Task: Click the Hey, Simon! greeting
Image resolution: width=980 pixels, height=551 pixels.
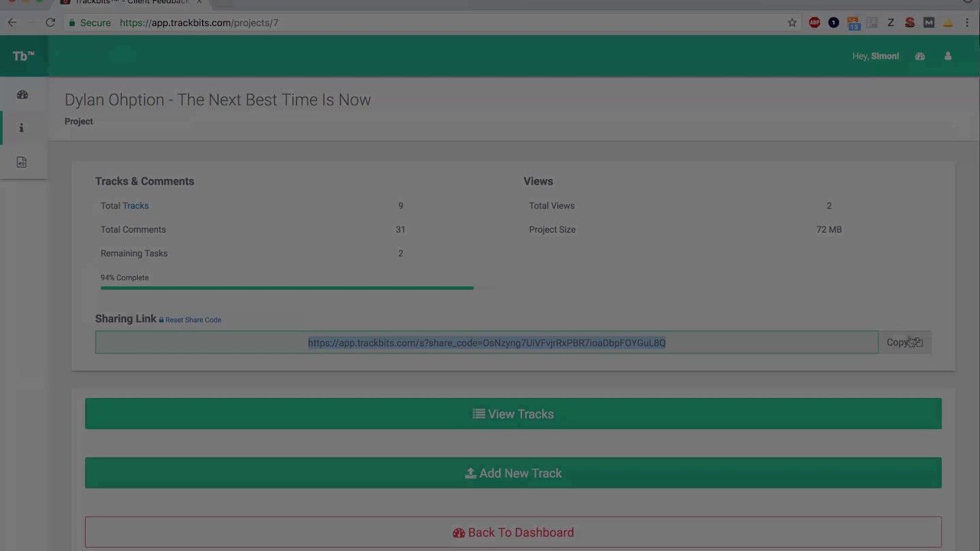Action: coord(875,56)
